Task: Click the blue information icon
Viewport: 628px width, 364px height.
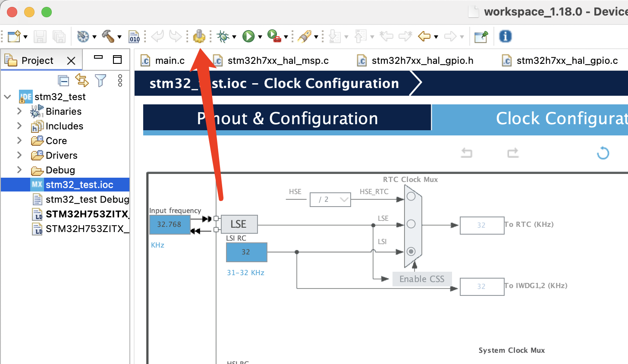Action: pyautogui.click(x=505, y=36)
